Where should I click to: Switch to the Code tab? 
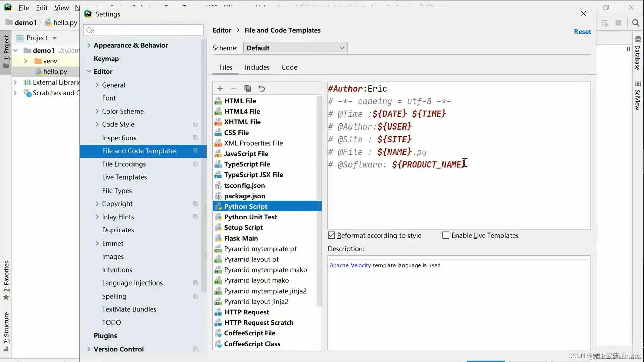click(x=289, y=67)
